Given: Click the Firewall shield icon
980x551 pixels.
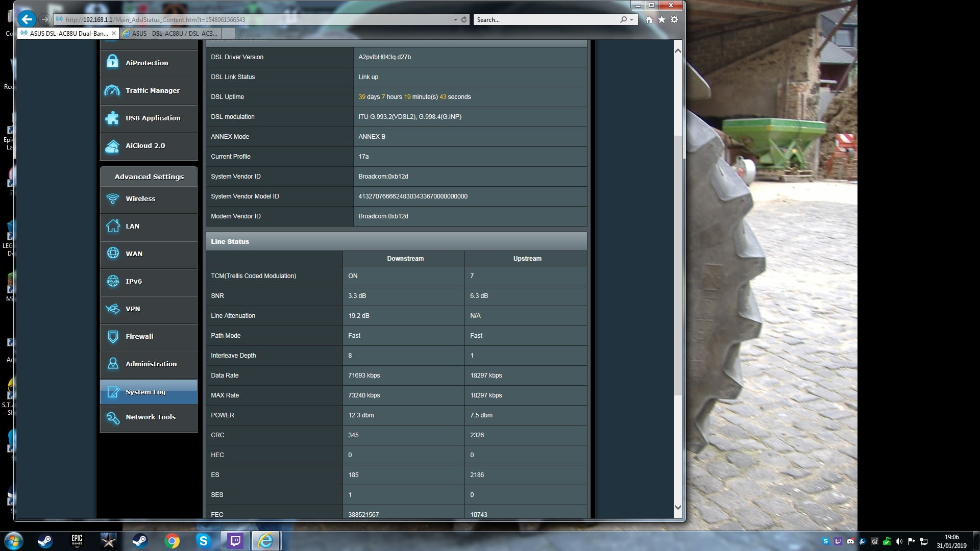Looking at the screenshot, I should click(x=112, y=336).
